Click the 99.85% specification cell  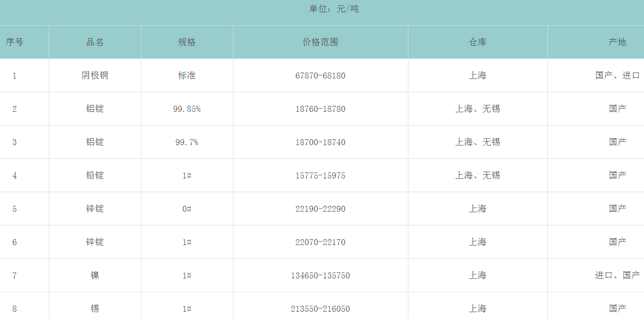click(x=186, y=109)
